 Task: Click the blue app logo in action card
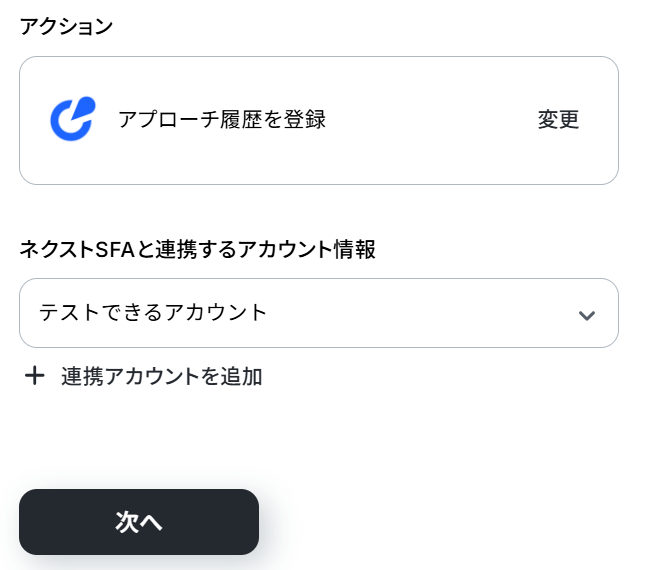tap(72, 119)
